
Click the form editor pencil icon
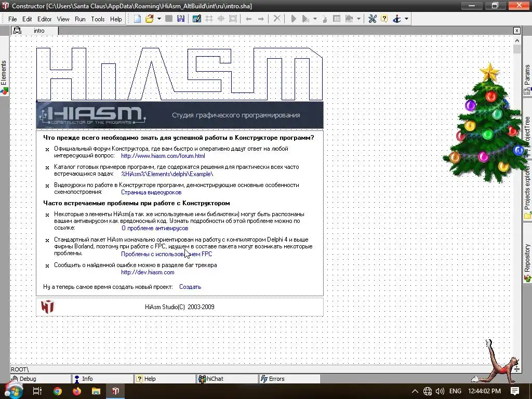pyautogui.click(x=197, y=19)
